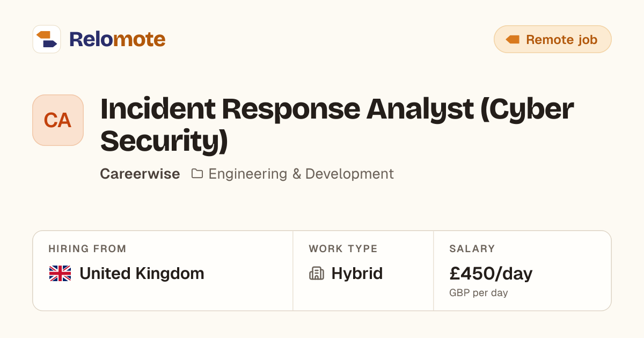644x338 pixels.
Task: Click the GBP per day caption
Action: pos(479,293)
